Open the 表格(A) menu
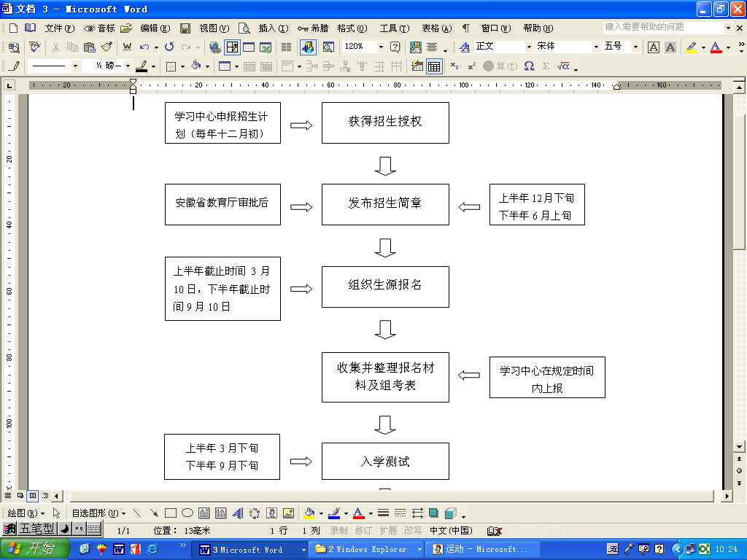This screenshot has width=747, height=560. point(436,28)
